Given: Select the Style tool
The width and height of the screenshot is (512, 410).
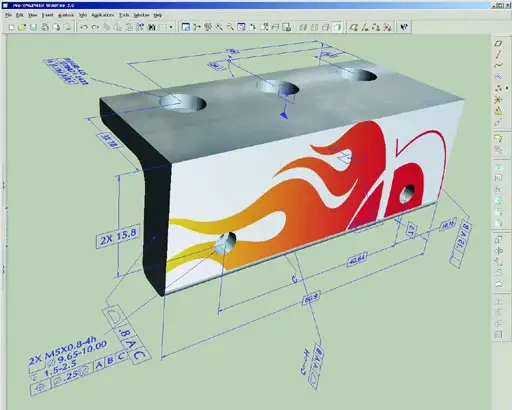Looking at the screenshot, I should click(x=498, y=285).
